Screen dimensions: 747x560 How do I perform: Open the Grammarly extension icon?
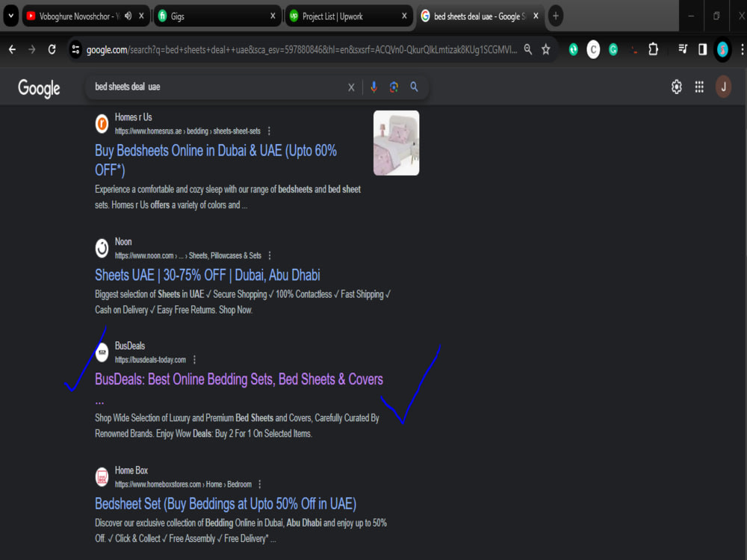click(x=613, y=49)
